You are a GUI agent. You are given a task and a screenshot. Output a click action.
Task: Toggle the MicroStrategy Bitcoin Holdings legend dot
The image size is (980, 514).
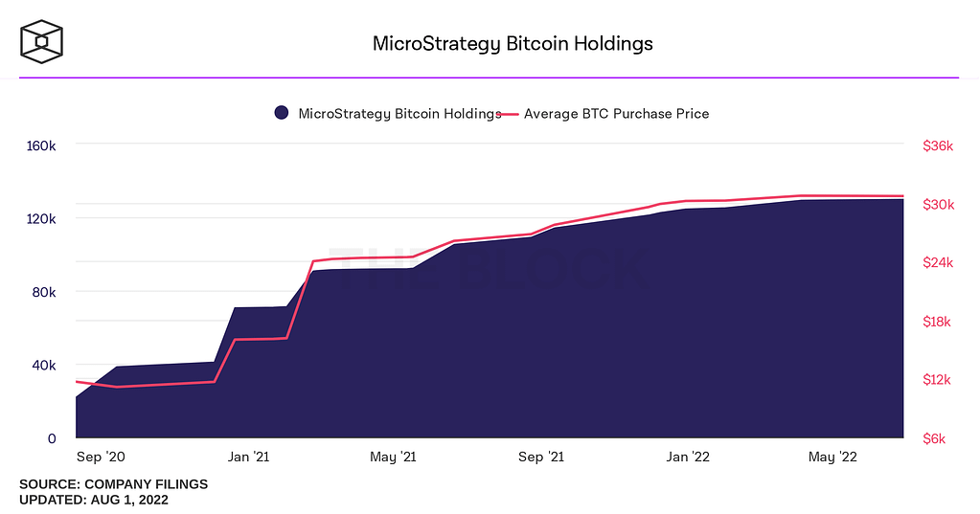point(282,113)
